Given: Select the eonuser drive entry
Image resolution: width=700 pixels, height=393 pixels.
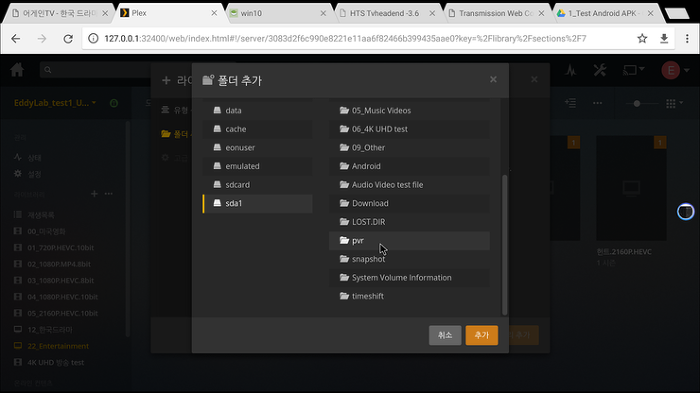Looking at the screenshot, I should pyautogui.click(x=258, y=147).
